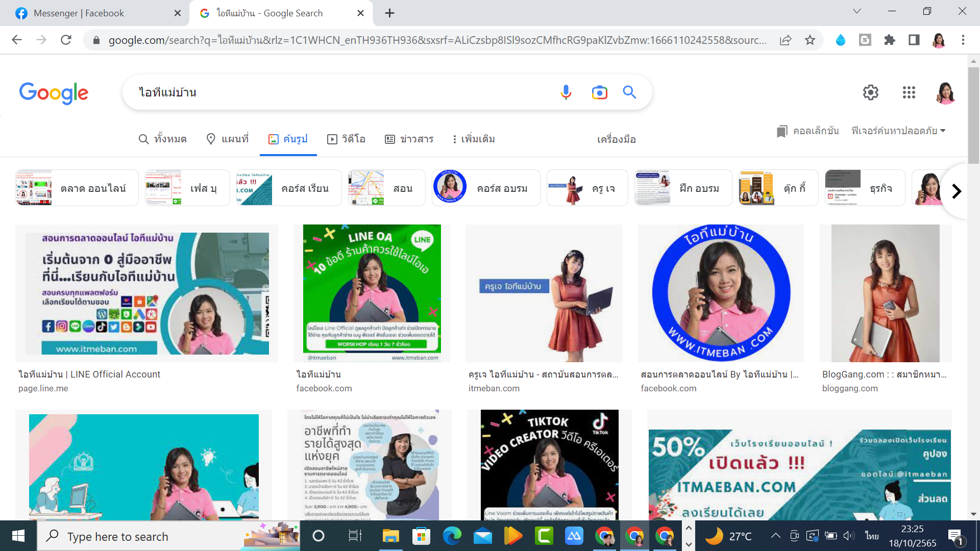Toggle Chrome side panel

point(914,40)
